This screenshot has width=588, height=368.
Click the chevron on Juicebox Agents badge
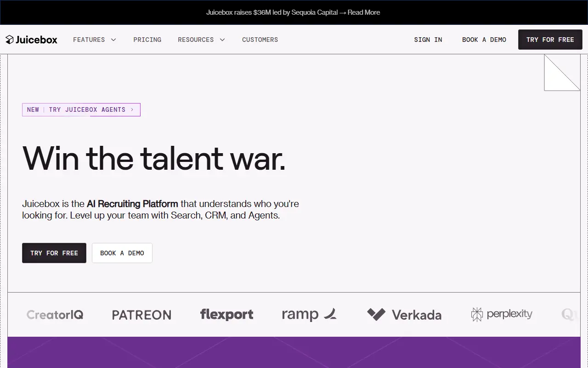tap(132, 109)
